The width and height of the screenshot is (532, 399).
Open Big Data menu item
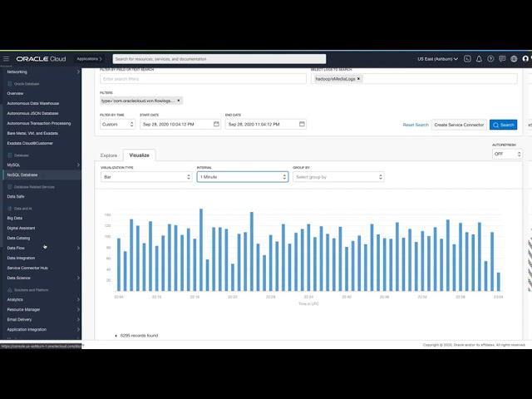[x=15, y=218]
